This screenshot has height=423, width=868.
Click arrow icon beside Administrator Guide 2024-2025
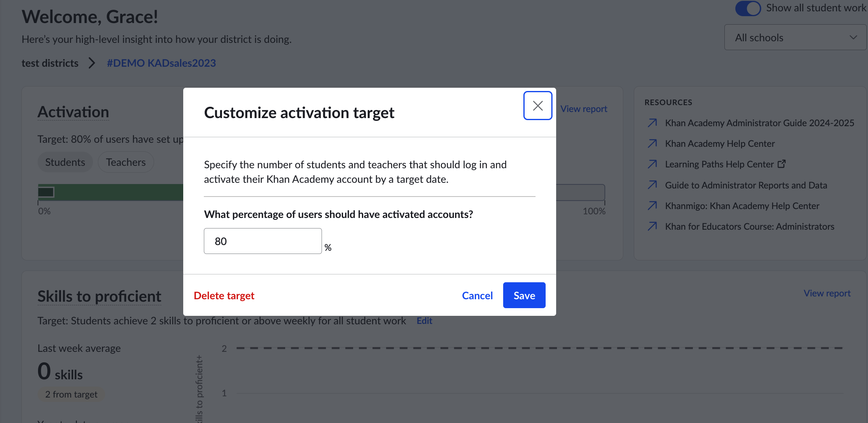click(652, 123)
